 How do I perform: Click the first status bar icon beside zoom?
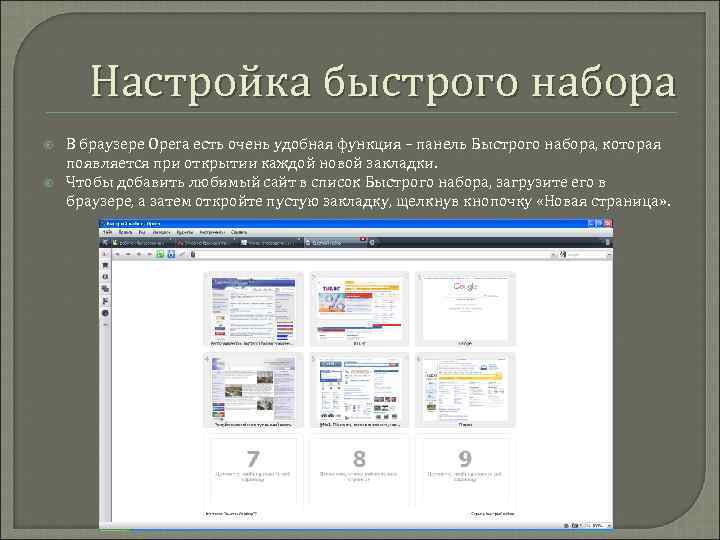566,526
